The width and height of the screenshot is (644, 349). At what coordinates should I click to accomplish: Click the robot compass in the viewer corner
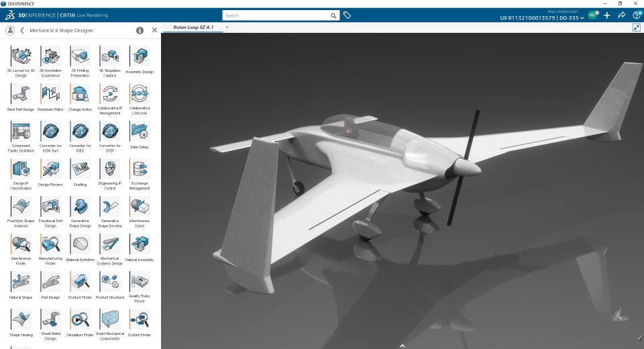tap(620, 315)
